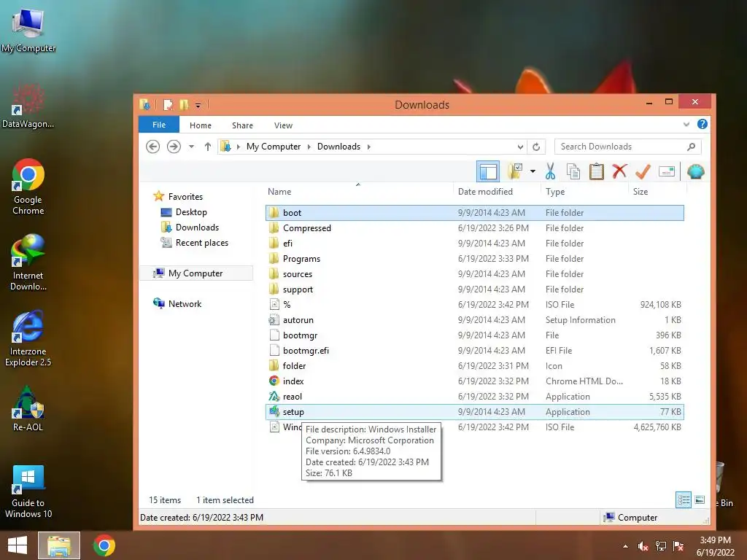The height and width of the screenshot is (560, 747).
Task: Select the bootmgr.efi file
Action: coord(474,350)
